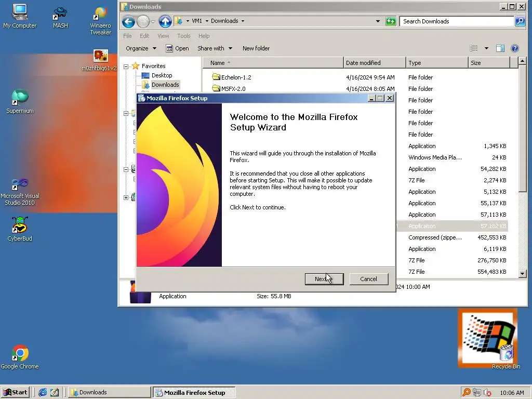Image resolution: width=532 pixels, height=399 pixels.
Task: Open the Recycle Bin
Action: (x=506, y=356)
